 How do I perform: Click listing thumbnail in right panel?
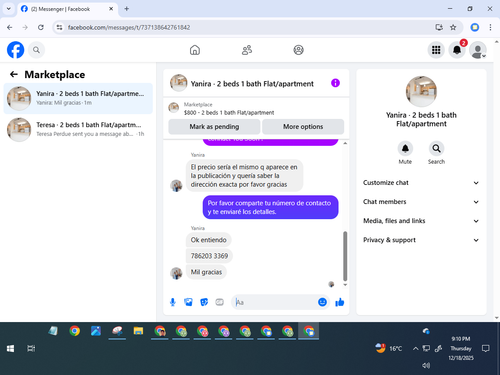click(x=421, y=91)
